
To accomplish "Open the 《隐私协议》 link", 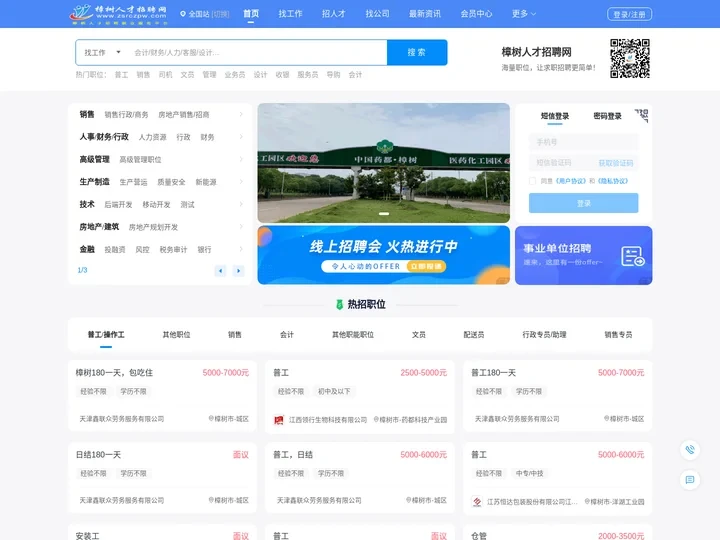I will (613, 181).
